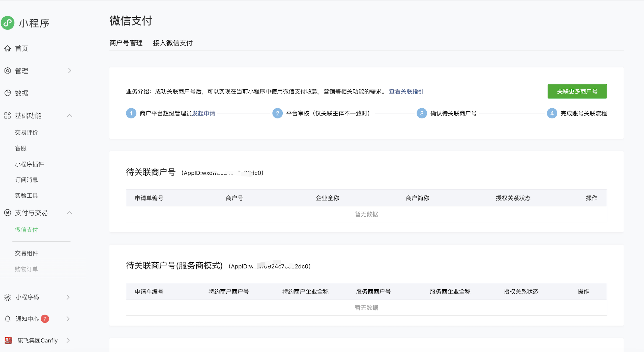Expand the 小程序码 chevron
The image size is (644, 352).
point(68,297)
